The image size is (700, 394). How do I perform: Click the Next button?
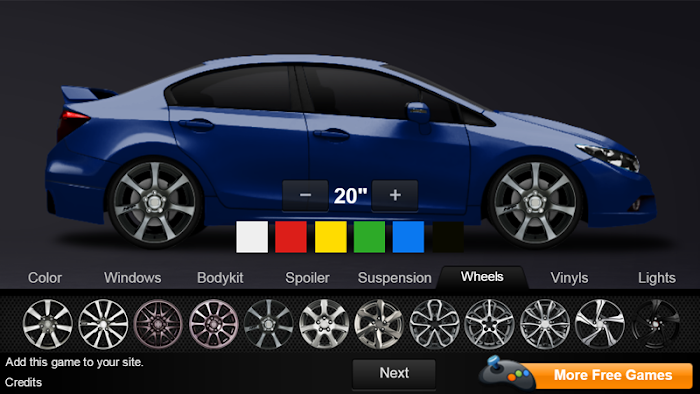click(394, 373)
